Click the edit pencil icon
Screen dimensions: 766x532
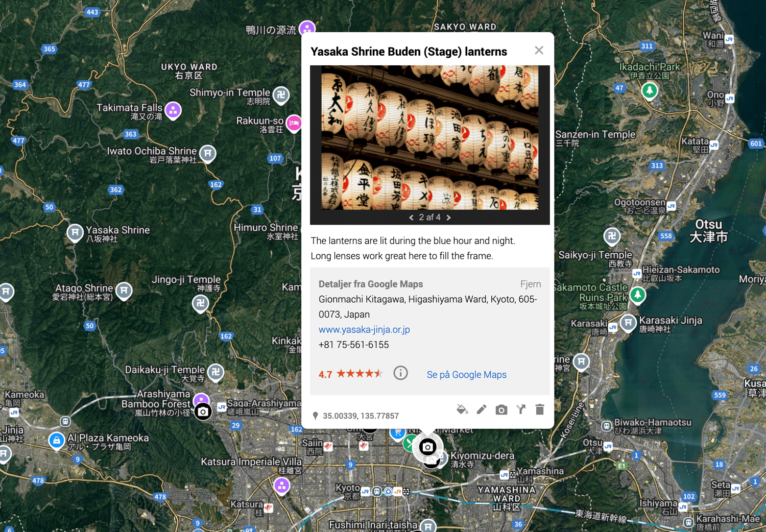coord(482,409)
